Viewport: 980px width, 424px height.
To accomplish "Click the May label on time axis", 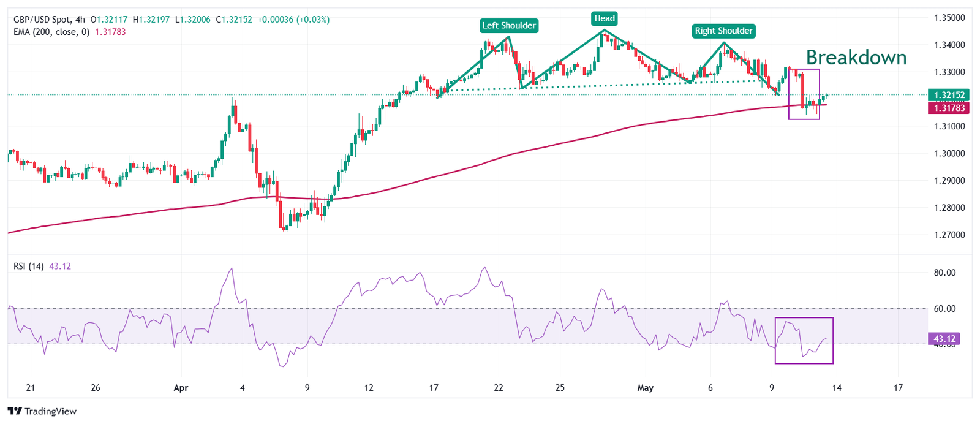I will click(x=645, y=388).
